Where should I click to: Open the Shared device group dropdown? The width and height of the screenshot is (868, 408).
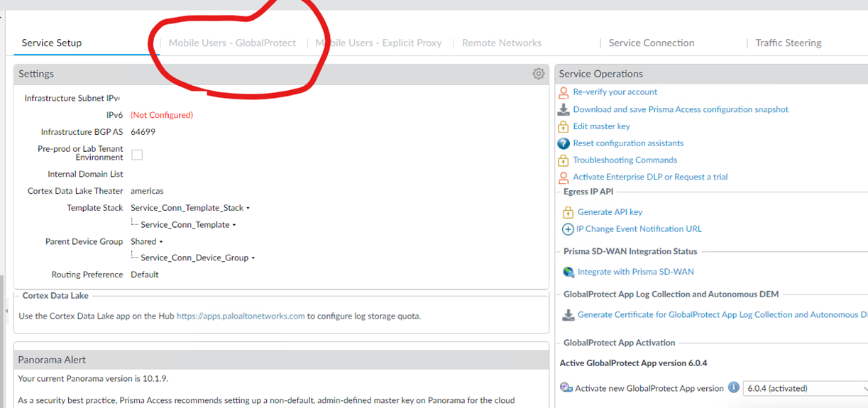tap(161, 242)
